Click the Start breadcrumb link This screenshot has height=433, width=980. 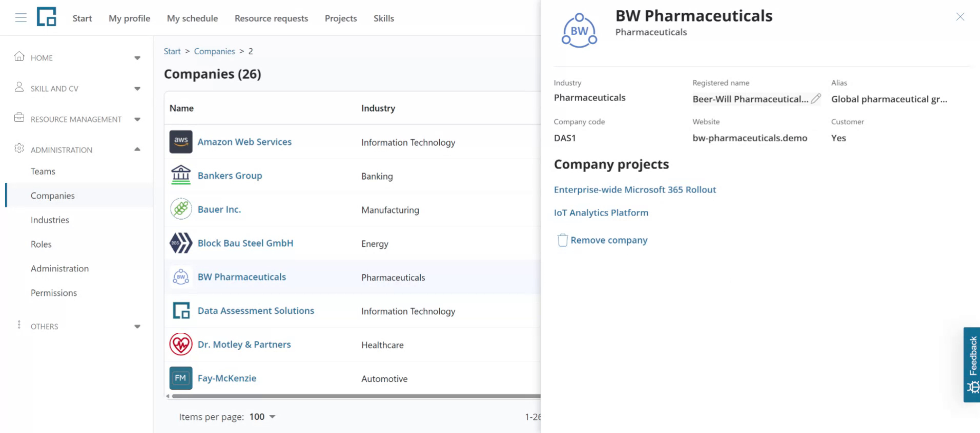pos(172,51)
